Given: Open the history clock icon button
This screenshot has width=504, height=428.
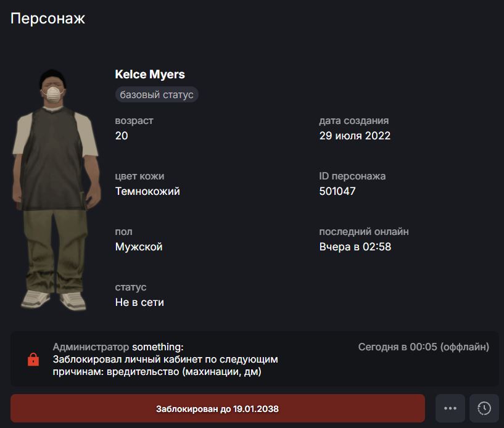Looking at the screenshot, I should coord(484,408).
